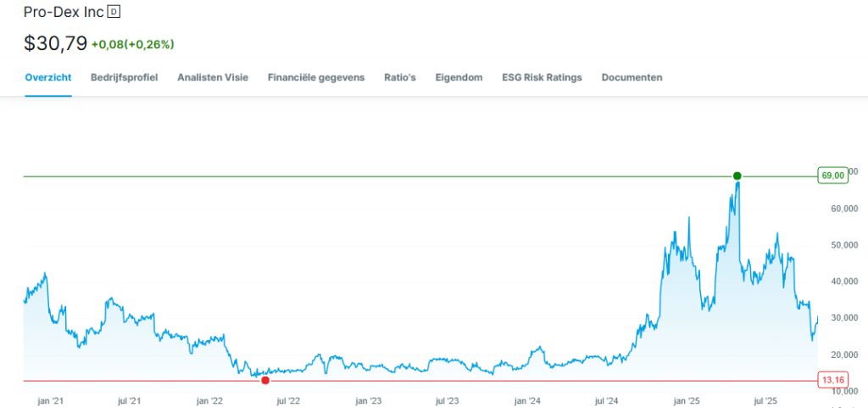Image resolution: width=868 pixels, height=408 pixels.
Task: Select the red 13,16 low price label
Action: [x=832, y=379]
